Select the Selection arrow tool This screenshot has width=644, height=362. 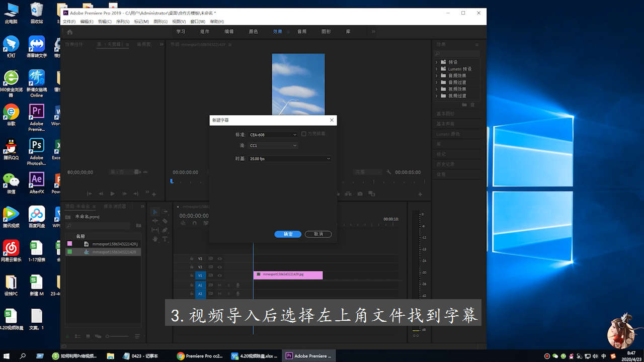click(x=155, y=212)
